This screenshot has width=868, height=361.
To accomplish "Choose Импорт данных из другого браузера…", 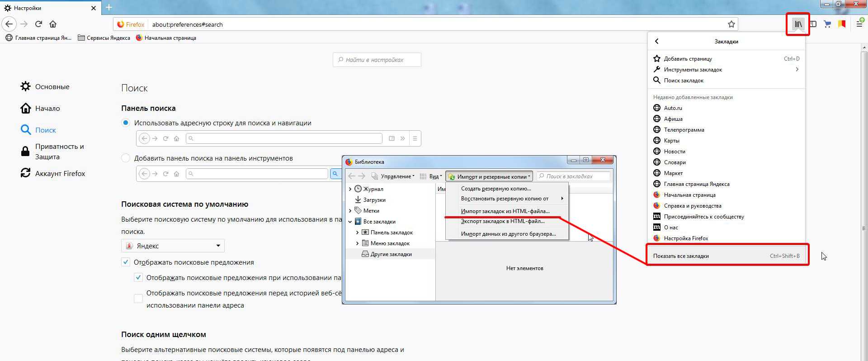I will pos(507,234).
